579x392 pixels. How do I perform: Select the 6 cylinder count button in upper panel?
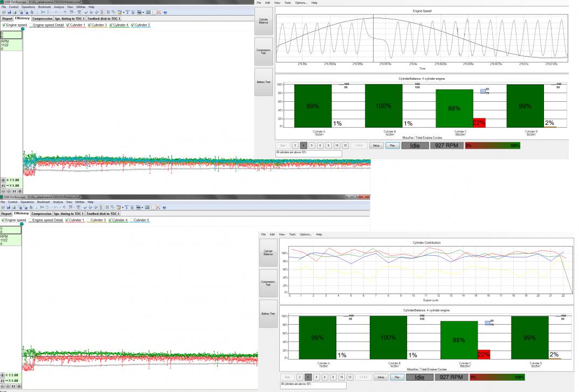tap(320, 146)
